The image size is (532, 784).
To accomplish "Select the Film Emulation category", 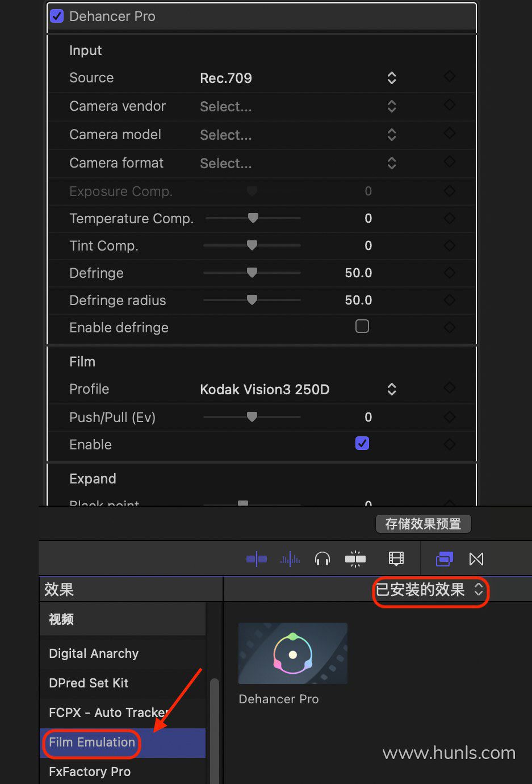I will pyautogui.click(x=123, y=743).
